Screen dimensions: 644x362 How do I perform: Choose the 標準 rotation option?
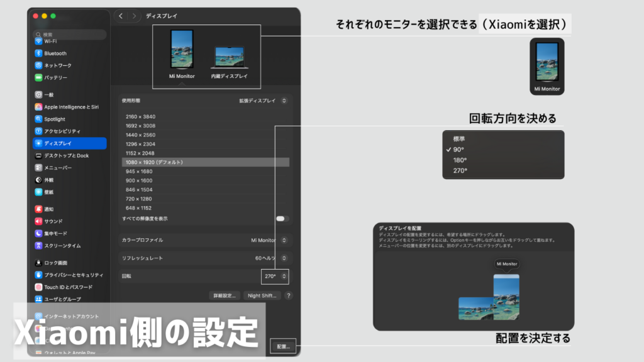(x=460, y=139)
